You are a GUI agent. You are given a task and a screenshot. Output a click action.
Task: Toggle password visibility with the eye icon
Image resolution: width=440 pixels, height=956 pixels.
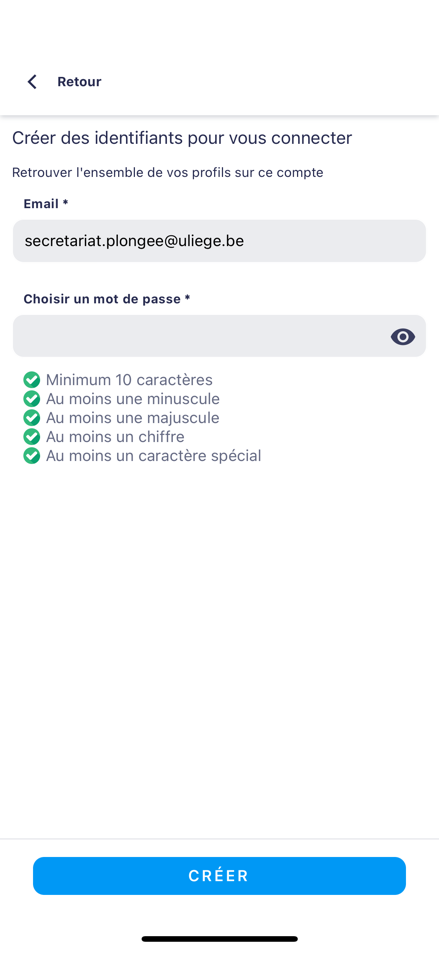403,337
